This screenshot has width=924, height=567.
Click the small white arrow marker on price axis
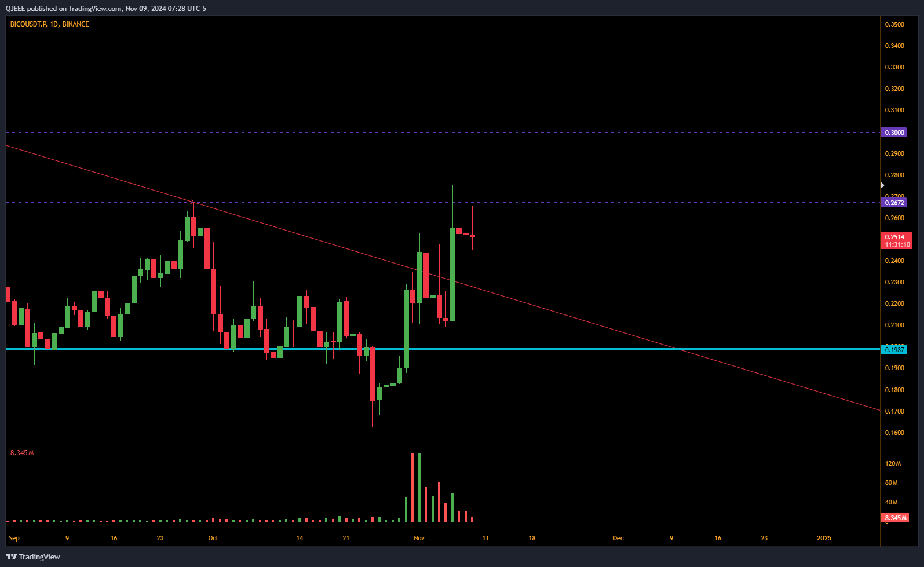[x=882, y=185]
